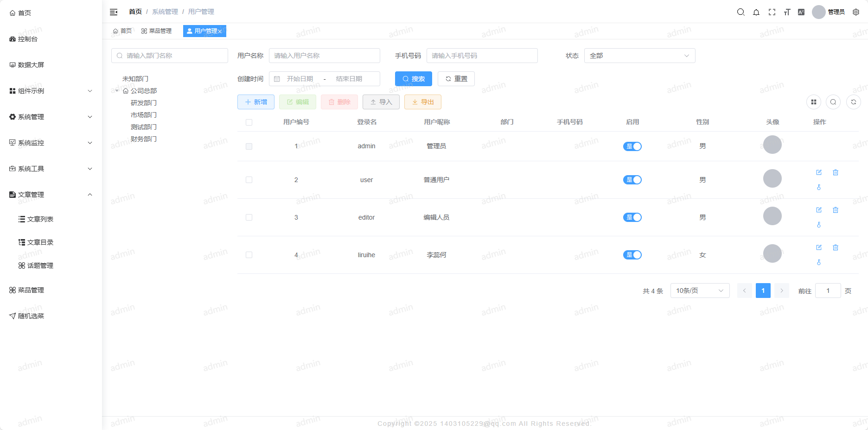Open the 10条/页 page size dropdown
This screenshot has height=430, width=868.
[x=700, y=291]
